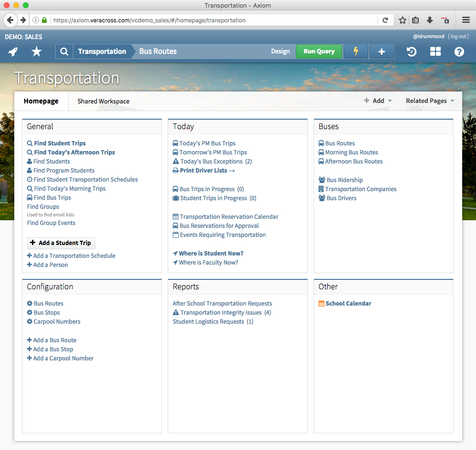Click the Add a Student Trip button

61,243
